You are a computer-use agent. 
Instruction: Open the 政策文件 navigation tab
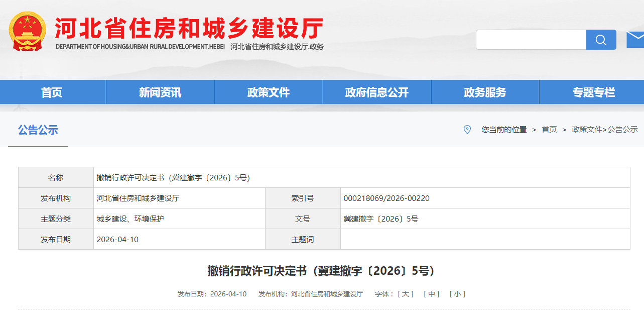pos(269,92)
